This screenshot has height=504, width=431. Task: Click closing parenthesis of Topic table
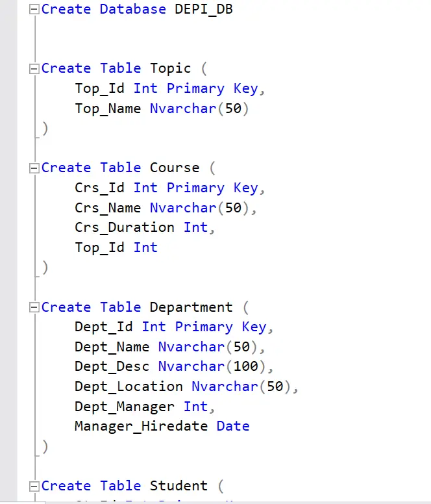[x=45, y=129]
